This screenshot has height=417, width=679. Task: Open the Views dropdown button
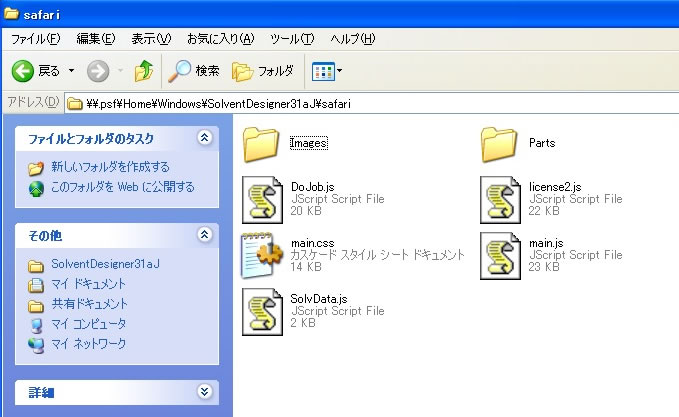tap(327, 71)
